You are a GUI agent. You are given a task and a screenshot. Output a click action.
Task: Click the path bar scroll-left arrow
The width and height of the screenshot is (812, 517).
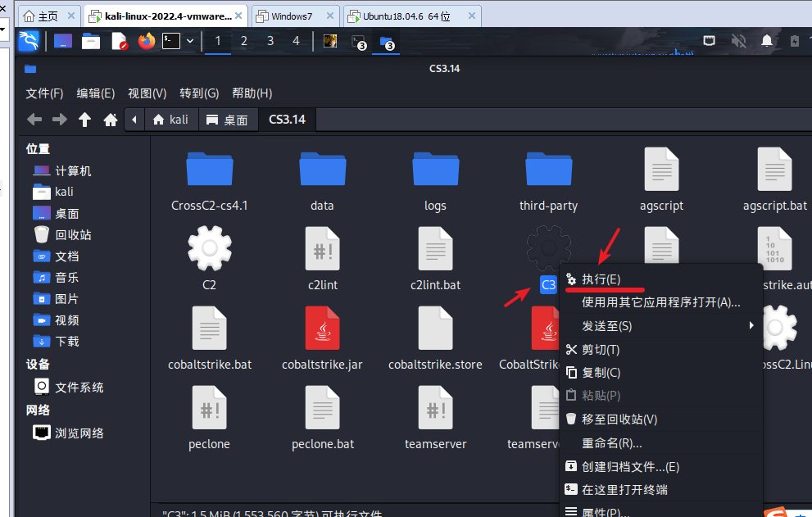coord(134,120)
